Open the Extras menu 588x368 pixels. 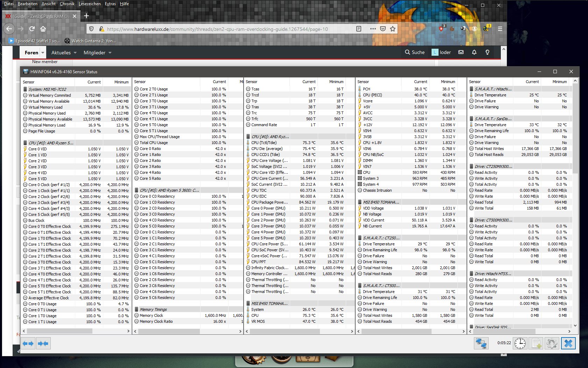(110, 4)
